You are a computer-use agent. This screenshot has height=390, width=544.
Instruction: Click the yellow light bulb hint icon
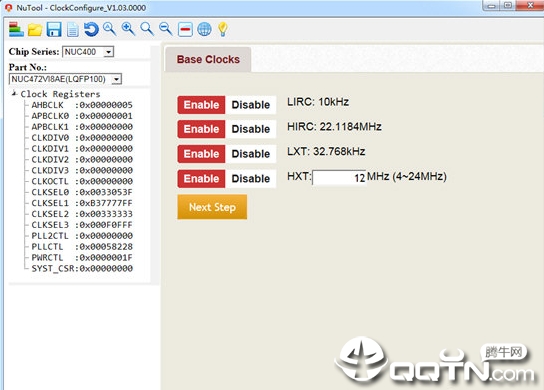tap(223, 29)
